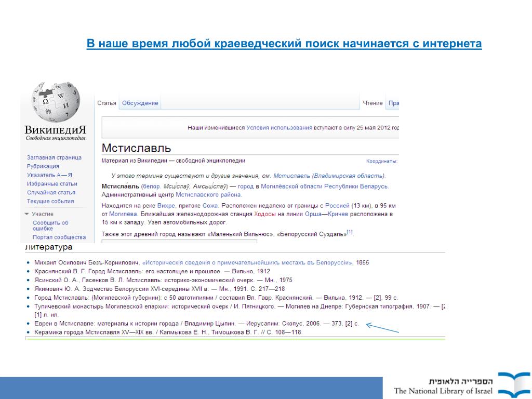
Task: Open Случайная статья link
Action: pyautogui.click(x=51, y=193)
